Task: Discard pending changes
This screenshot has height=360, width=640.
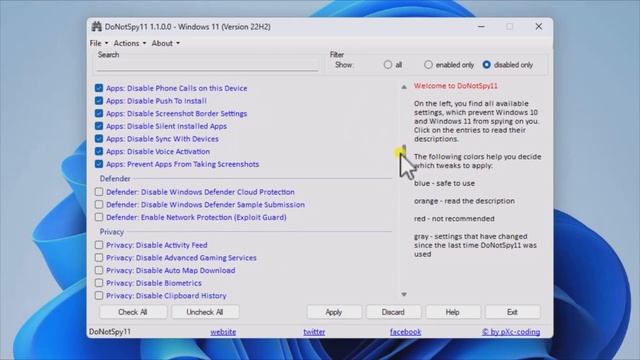Action: click(x=393, y=312)
